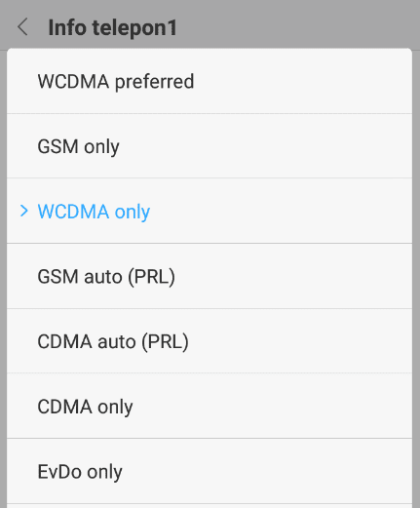
Task: Choose CDMA auto (PRL) option
Action: [x=210, y=341]
